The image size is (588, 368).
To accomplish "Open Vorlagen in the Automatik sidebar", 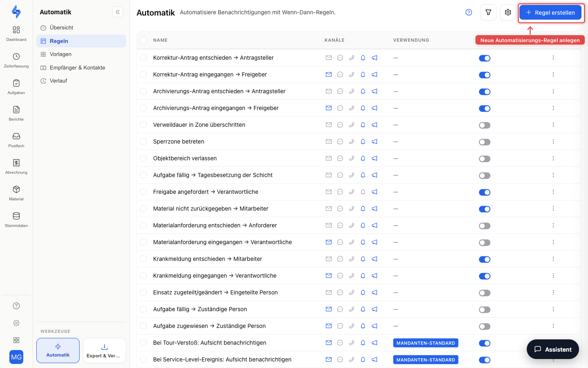I will (x=81, y=54).
